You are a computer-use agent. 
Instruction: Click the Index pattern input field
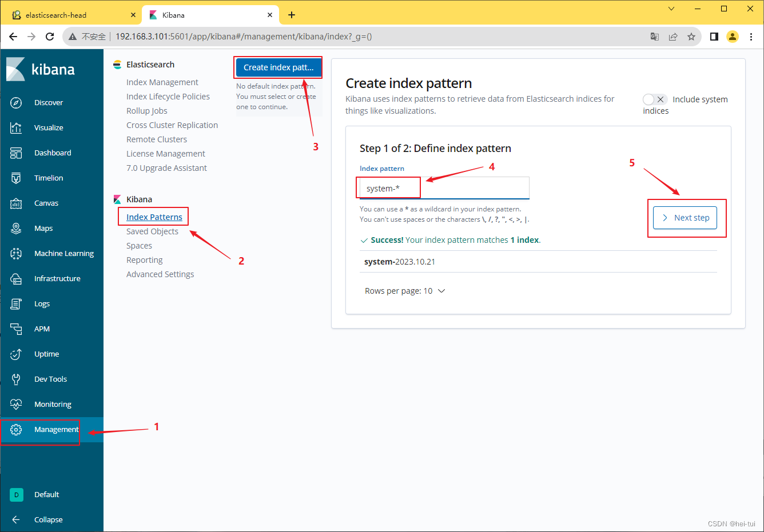[x=444, y=188]
